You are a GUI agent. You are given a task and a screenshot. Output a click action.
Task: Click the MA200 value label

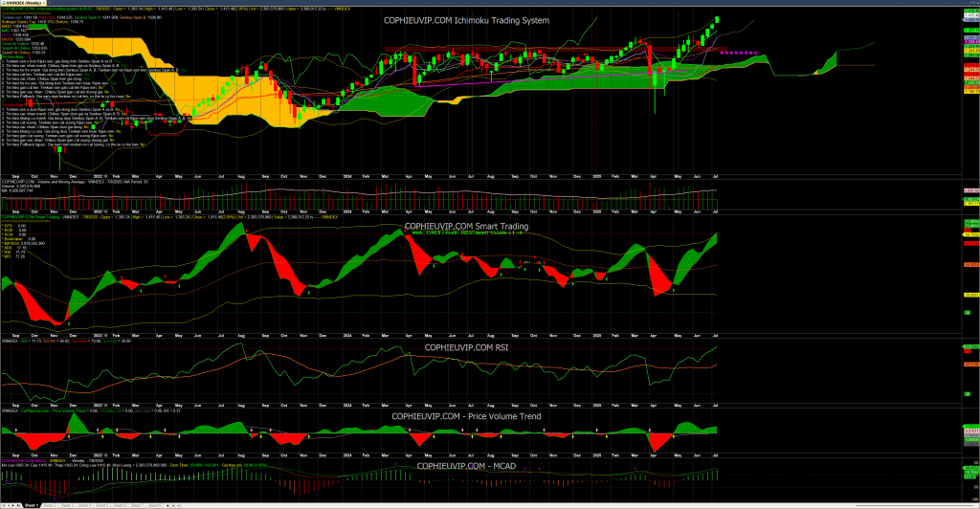[x=16, y=39]
